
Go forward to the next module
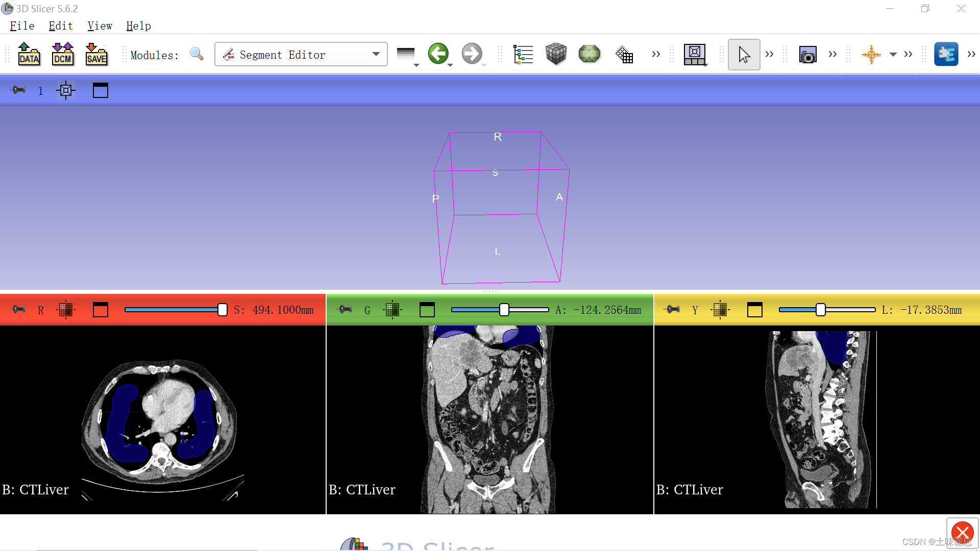tap(473, 53)
